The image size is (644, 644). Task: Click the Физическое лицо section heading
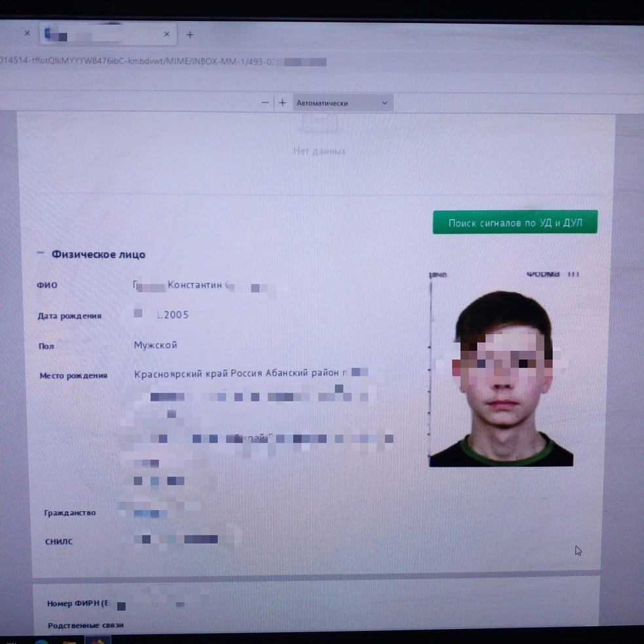[x=98, y=254]
